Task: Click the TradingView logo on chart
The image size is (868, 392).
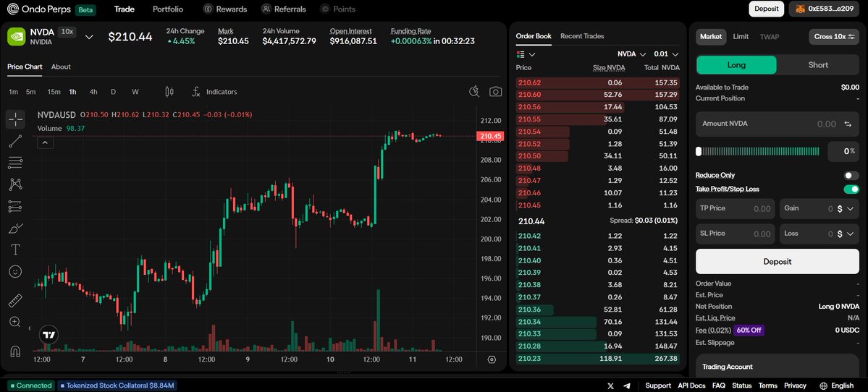Action: [x=49, y=334]
